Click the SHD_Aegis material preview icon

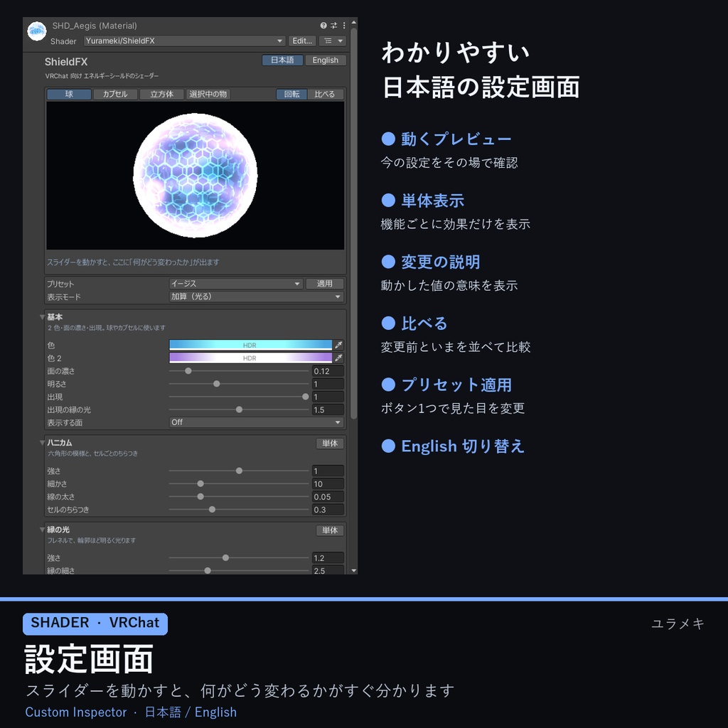(x=37, y=31)
